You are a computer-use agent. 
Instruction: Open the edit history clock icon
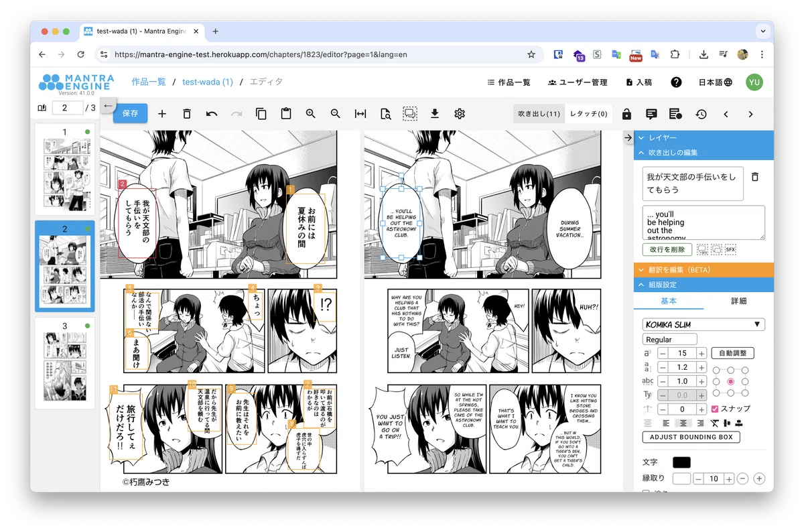point(701,114)
